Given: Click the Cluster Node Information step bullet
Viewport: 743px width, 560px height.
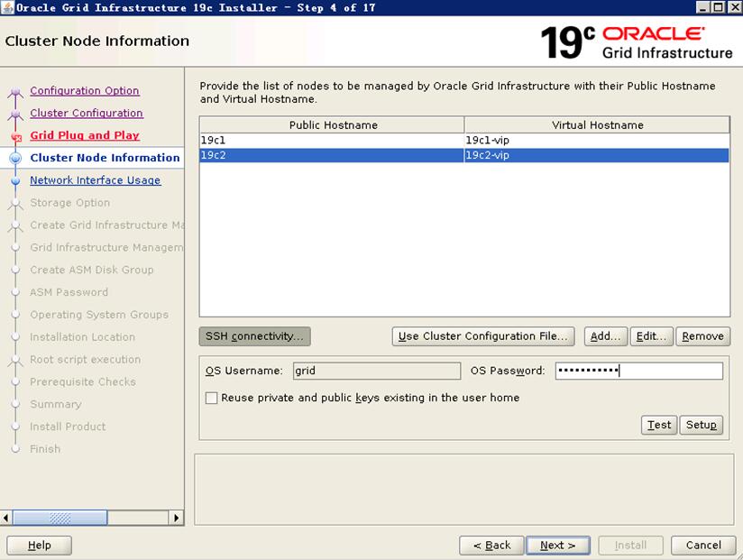Looking at the screenshot, I should [15, 158].
